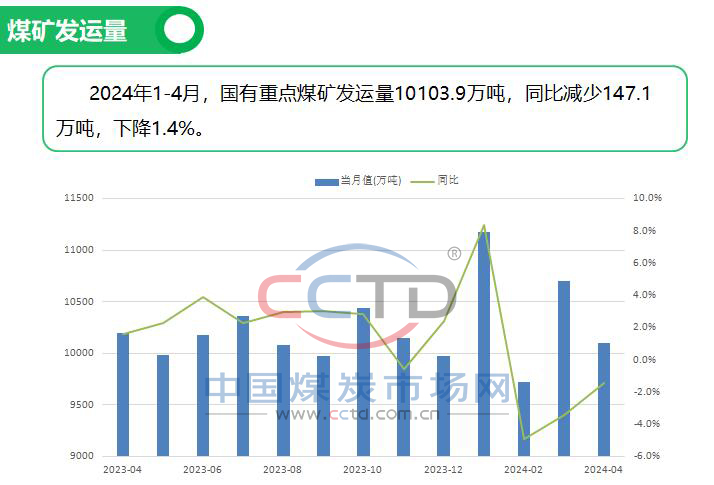Select the 同比 legend label

pos(447,180)
